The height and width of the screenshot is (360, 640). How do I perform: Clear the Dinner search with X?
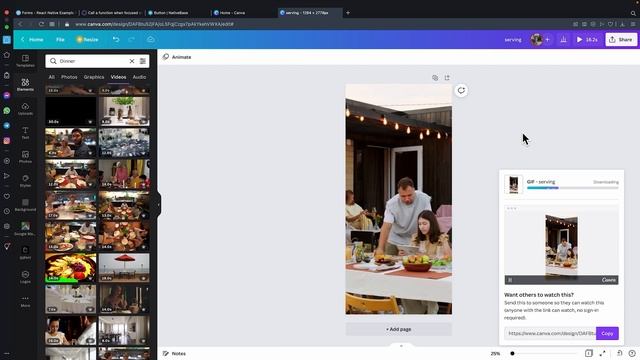(x=132, y=61)
